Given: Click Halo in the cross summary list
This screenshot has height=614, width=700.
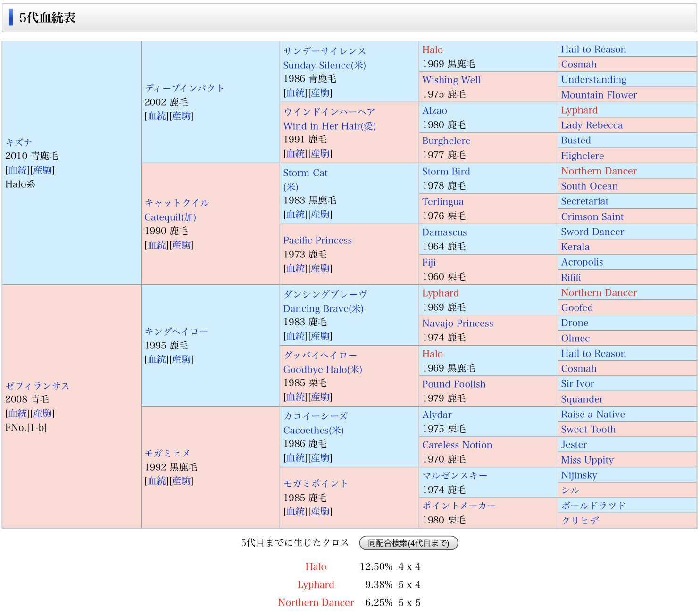Looking at the screenshot, I should point(316,567).
